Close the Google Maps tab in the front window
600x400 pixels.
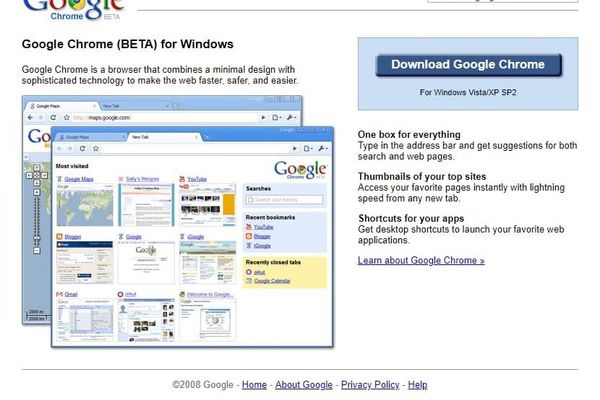click(123, 137)
